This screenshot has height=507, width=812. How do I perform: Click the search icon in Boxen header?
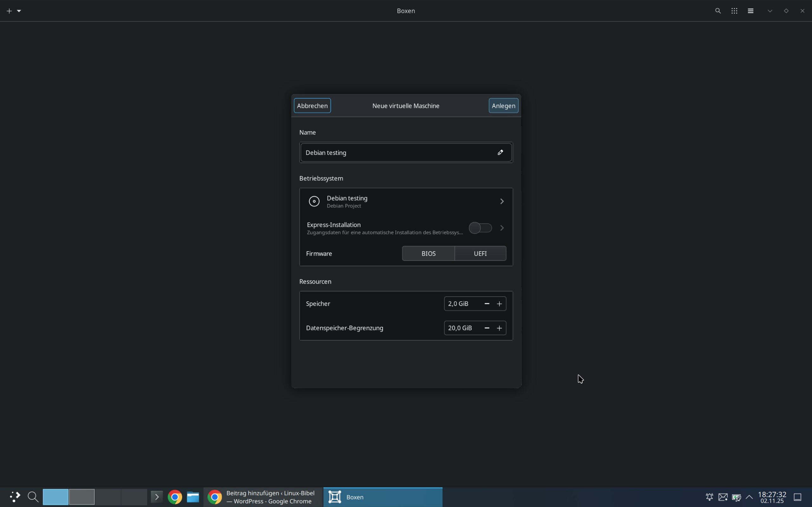(718, 11)
